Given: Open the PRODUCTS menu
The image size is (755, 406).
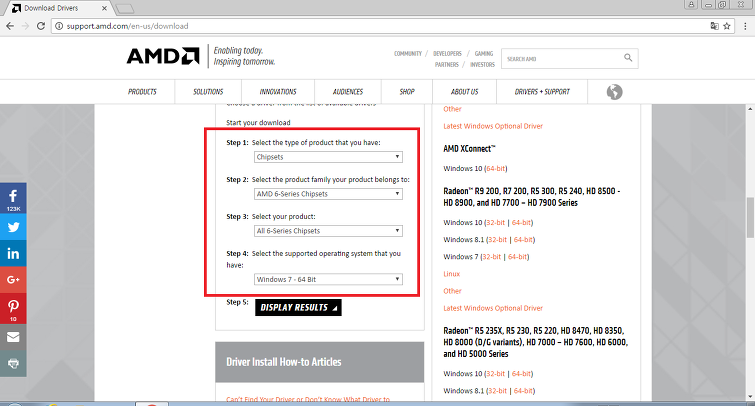Looking at the screenshot, I should click(x=142, y=92).
